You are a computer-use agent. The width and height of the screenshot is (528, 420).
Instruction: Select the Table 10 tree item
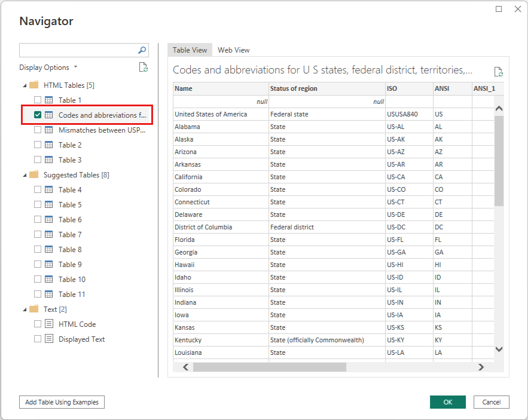pyautogui.click(x=72, y=280)
